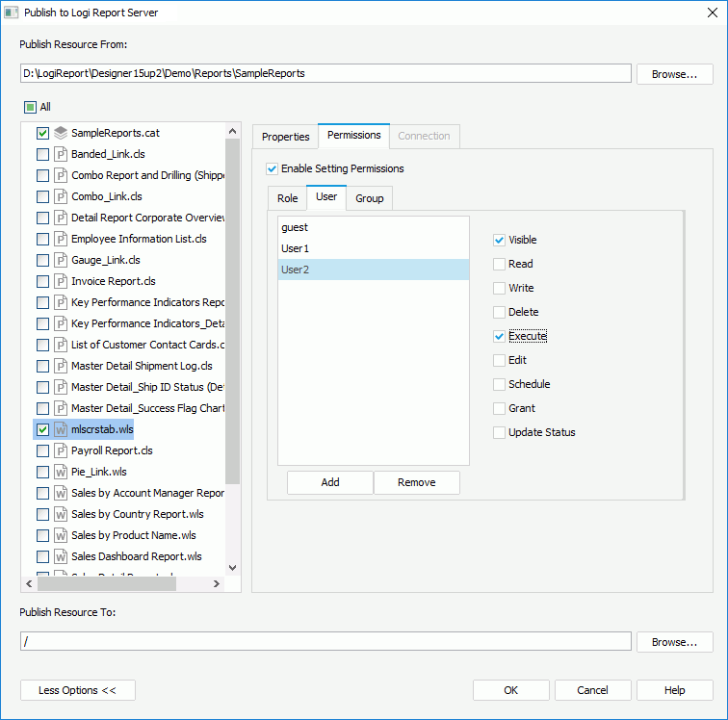Click the Invoice Report.cls file icon
This screenshot has height=720, width=728.
(x=60, y=281)
